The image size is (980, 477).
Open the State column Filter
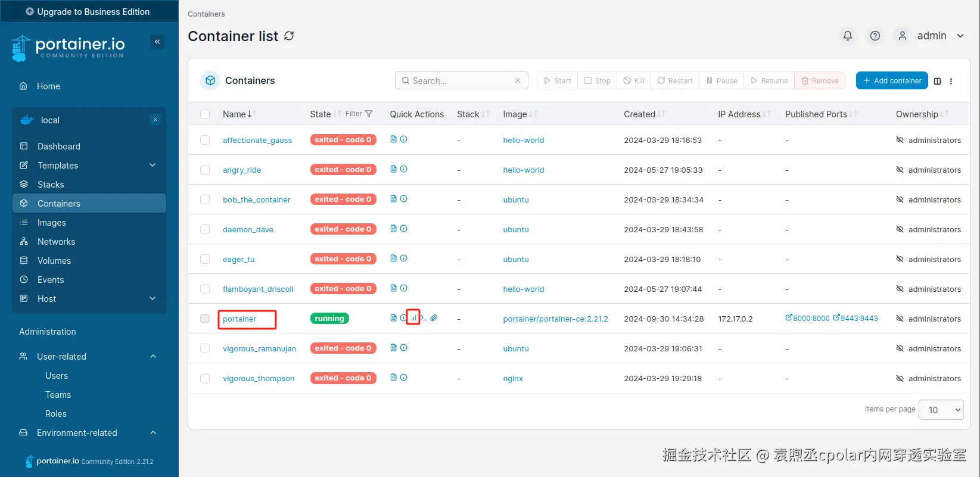coord(359,114)
